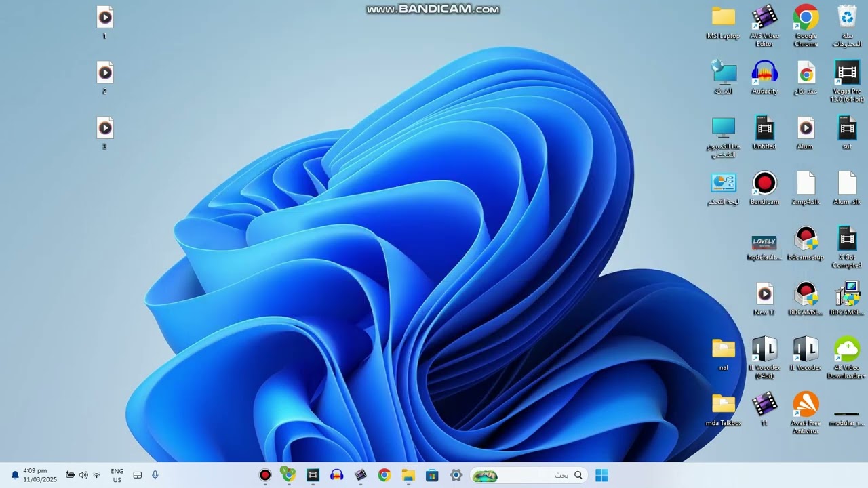Open Wi-Fi network tray icon
The height and width of the screenshot is (488, 868).
pyautogui.click(x=96, y=475)
